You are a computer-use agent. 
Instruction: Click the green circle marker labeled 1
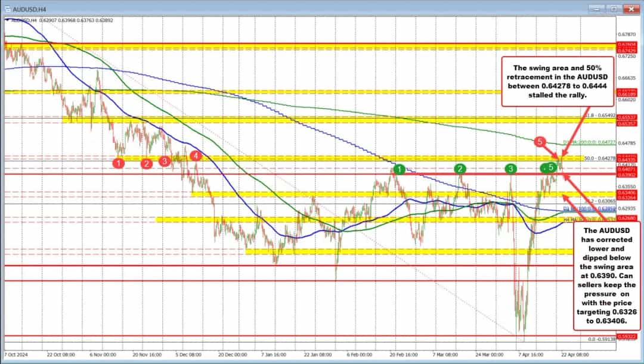coord(399,170)
